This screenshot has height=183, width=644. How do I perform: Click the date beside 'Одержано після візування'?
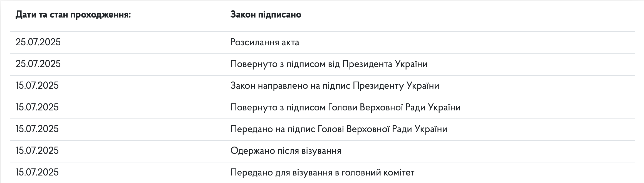(x=37, y=151)
